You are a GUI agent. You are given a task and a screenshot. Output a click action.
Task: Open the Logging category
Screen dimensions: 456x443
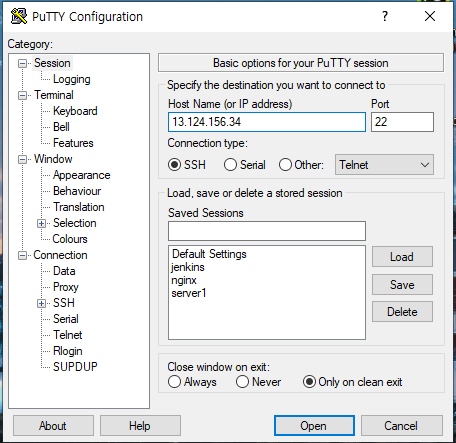72,79
